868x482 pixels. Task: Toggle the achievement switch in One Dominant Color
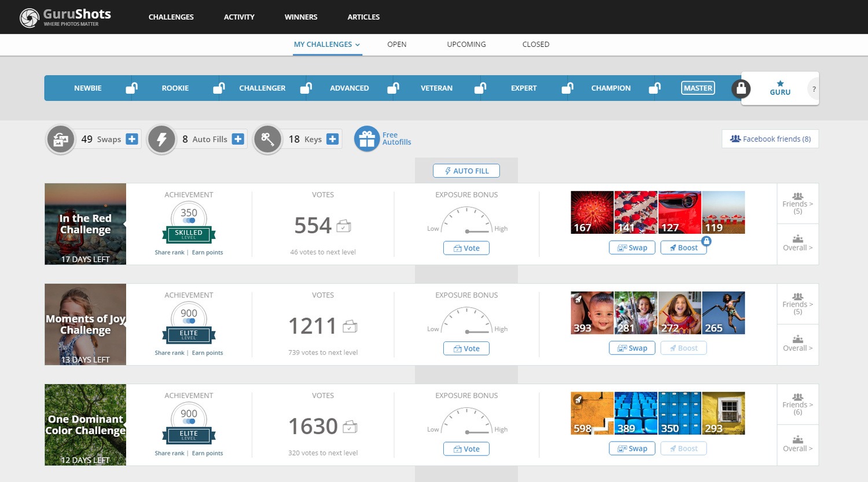tap(189, 422)
